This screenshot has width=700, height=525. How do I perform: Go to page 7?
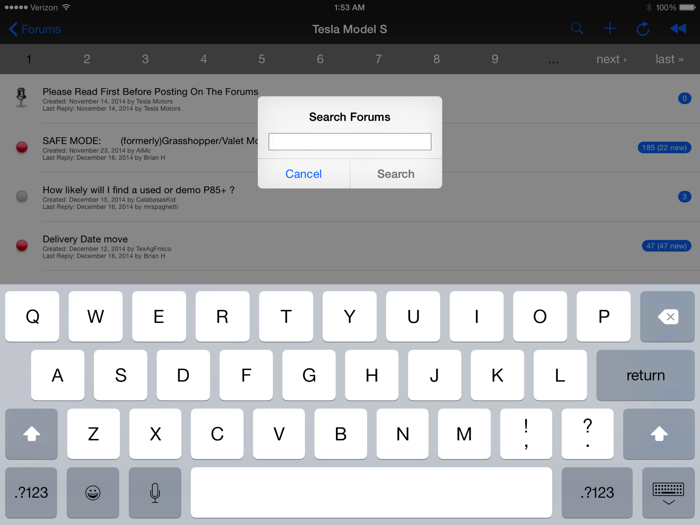pos(378,59)
